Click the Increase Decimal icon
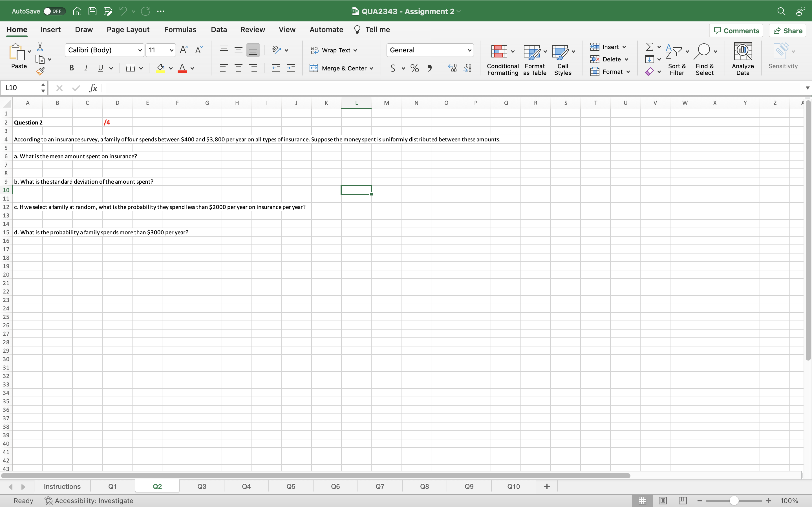Image resolution: width=812 pixels, height=507 pixels. [452, 68]
